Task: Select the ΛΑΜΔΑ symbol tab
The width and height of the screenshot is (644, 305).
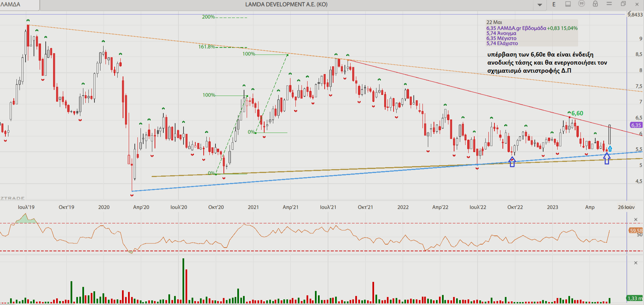Action: pyautogui.click(x=19, y=5)
